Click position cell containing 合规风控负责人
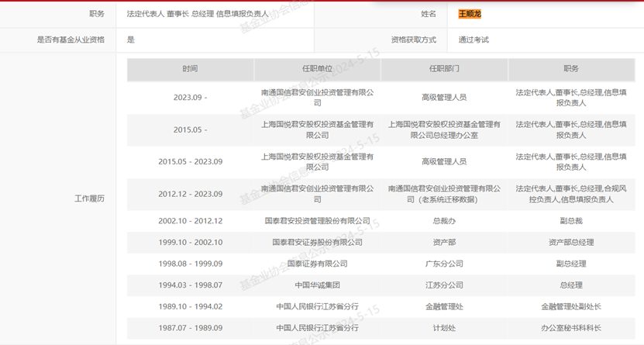 tap(571, 194)
